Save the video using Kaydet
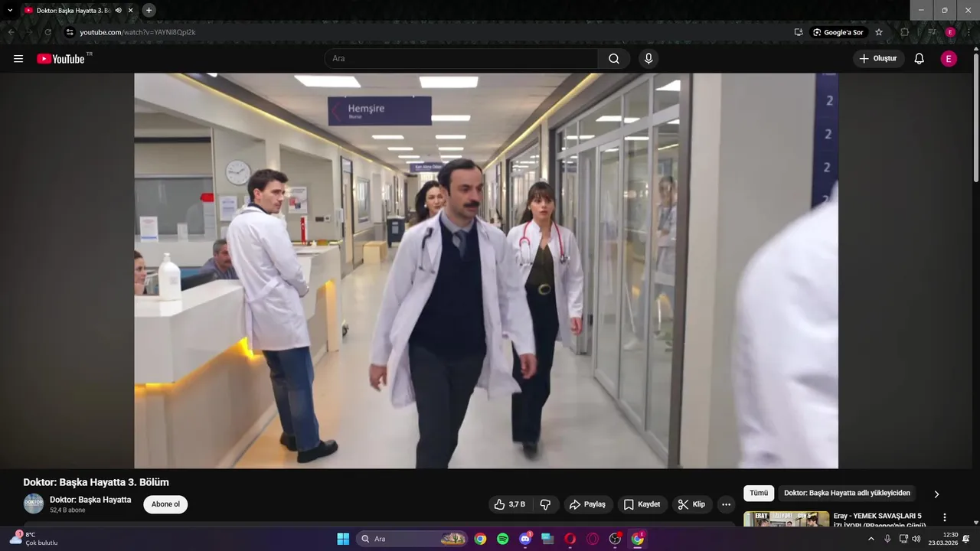980x551 pixels. [642, 504]
